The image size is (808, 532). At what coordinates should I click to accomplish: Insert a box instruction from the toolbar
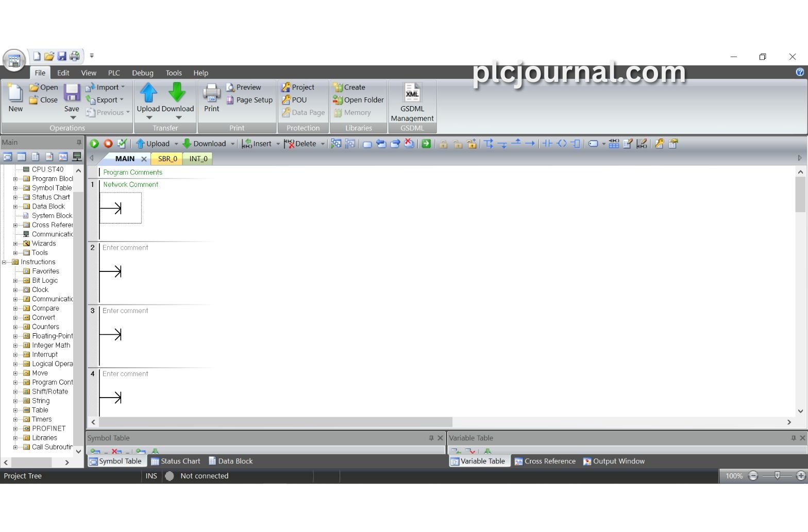pos(576,144)
